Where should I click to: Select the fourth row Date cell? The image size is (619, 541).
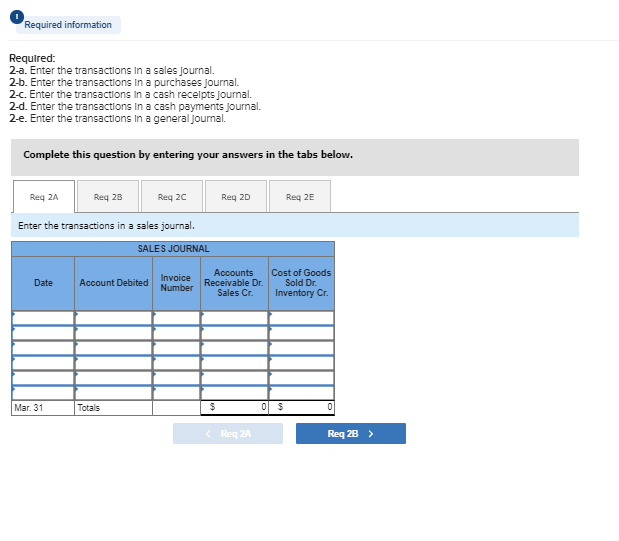[x=43, y=363]
